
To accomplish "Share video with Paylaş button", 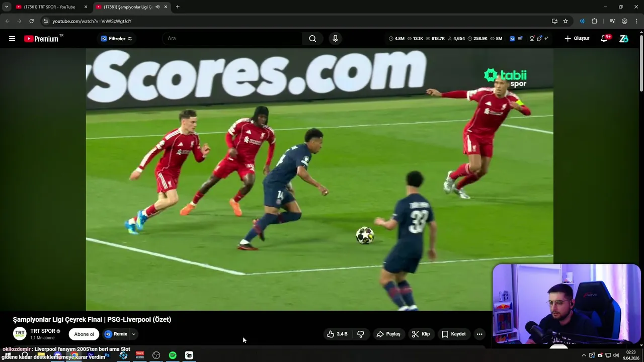I will 388,334.
